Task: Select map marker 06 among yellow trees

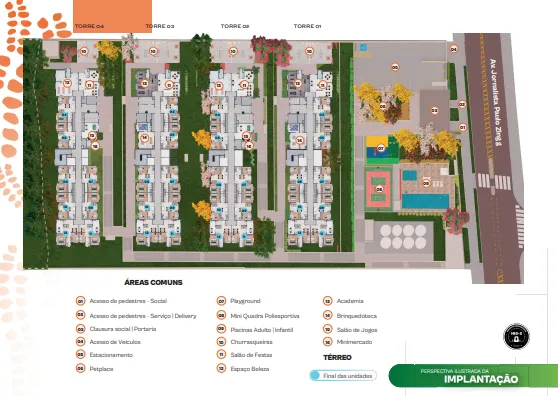Action: click(x=383, y=106)
